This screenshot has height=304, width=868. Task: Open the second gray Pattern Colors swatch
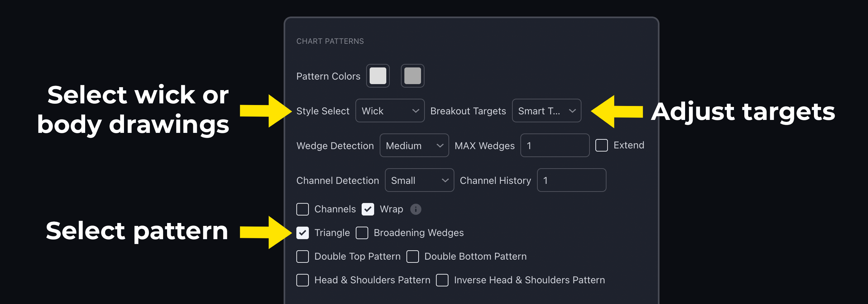pos(412,76)
